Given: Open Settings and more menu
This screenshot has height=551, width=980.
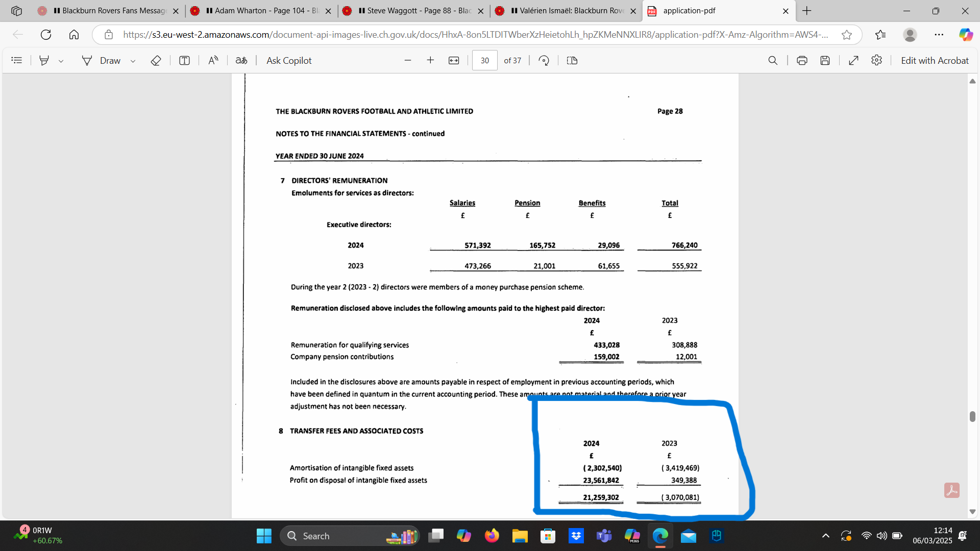Looking at the screenshot, I should pyautogui.click(x=939, y=35).
